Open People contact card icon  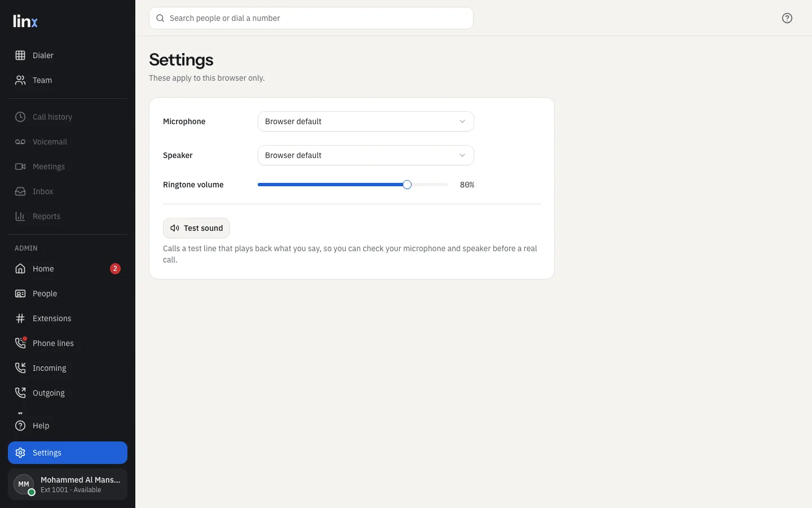click(20, 294)
